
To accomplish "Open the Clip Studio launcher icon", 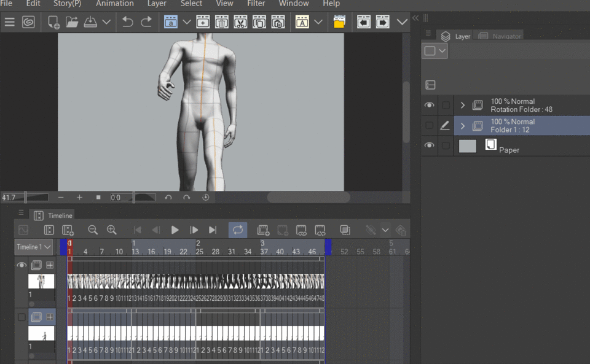I will pyautogui.click(x=28, y=22).
